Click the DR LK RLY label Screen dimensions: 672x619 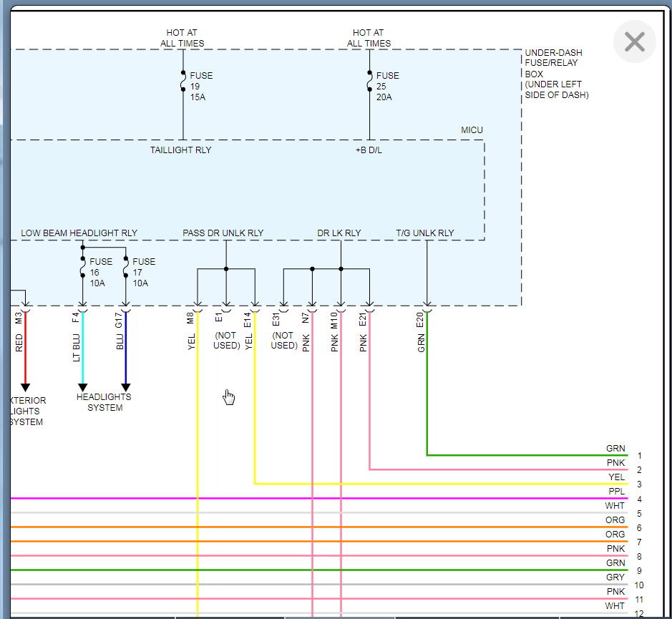[x=339, y=233]
